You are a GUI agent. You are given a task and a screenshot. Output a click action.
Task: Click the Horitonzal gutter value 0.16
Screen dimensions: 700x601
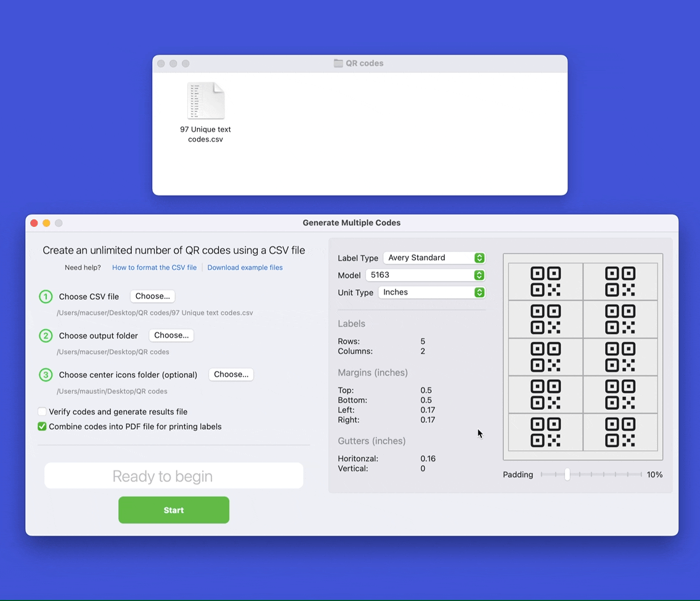coord(428,459)
